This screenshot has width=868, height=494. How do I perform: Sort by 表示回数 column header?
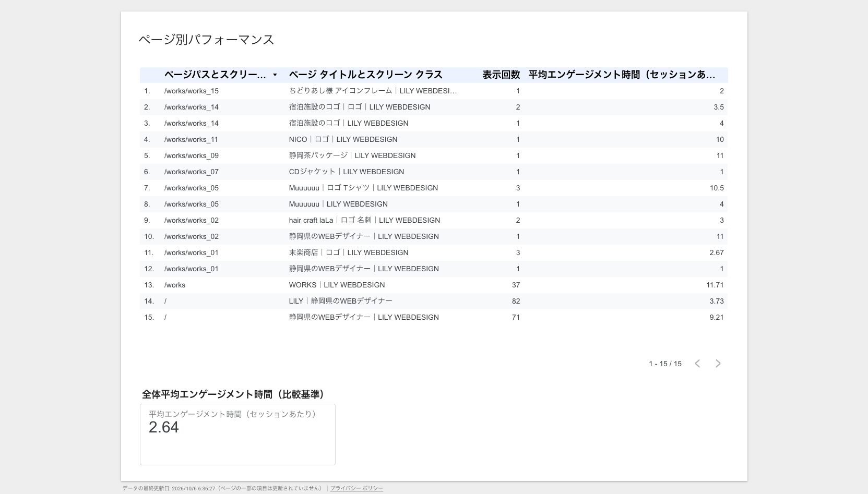[501, 75]
